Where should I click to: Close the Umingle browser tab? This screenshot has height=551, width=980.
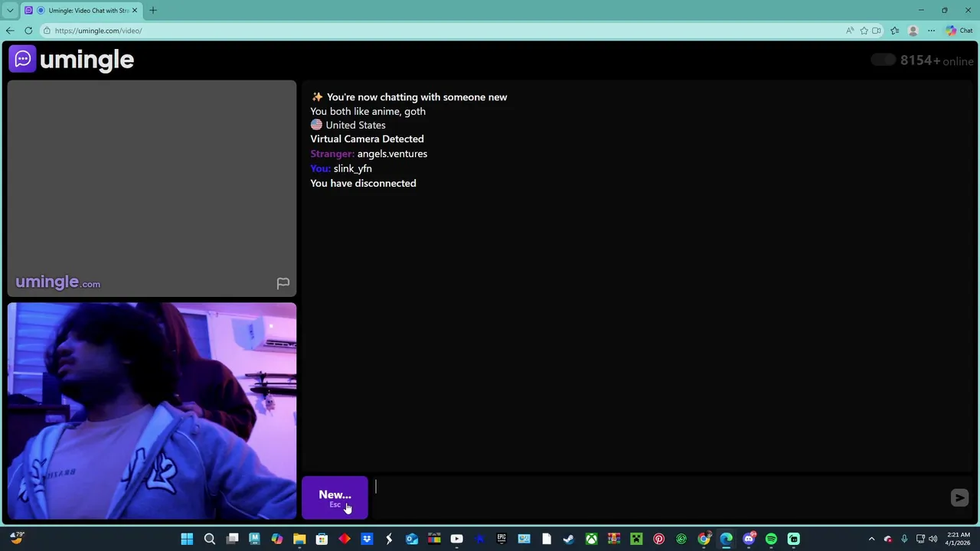pyautogui.click(x=135, y=11)
